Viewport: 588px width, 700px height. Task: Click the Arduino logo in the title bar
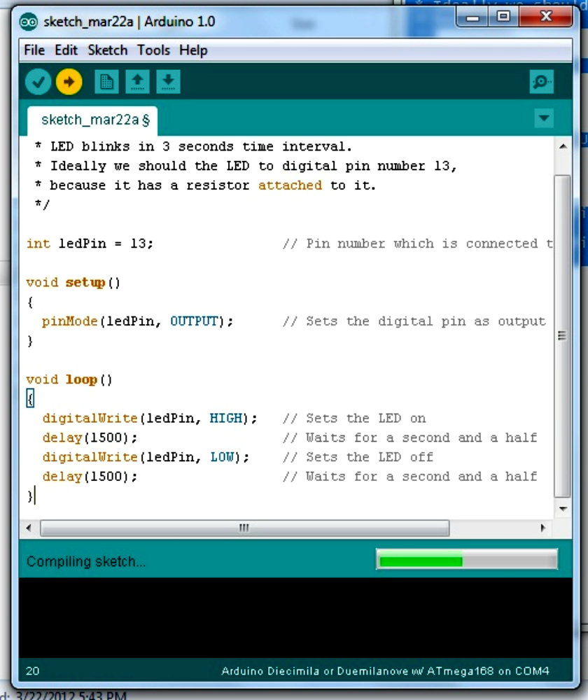(x=29, y=22)
